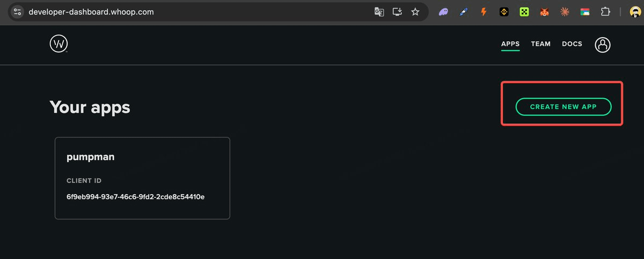Click the translate page icon
The image size is (644, 259).
pos(379,11)
